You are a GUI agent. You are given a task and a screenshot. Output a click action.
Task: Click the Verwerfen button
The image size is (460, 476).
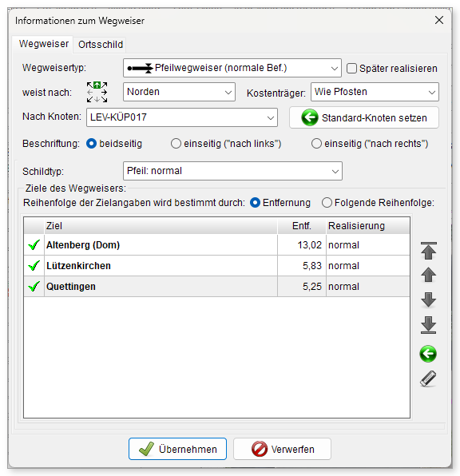point(282,449)
